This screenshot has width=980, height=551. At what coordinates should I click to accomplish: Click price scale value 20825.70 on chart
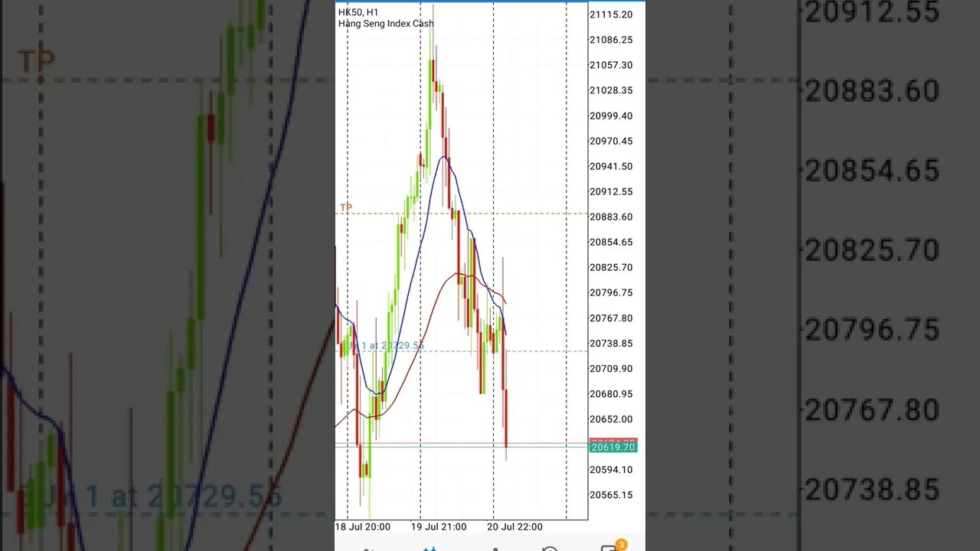611,267
